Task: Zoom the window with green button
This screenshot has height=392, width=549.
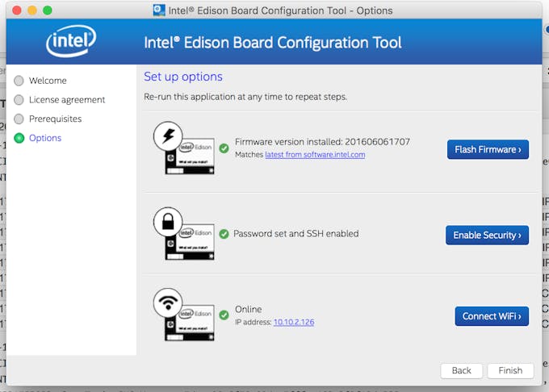Action: tap(48, 10)
